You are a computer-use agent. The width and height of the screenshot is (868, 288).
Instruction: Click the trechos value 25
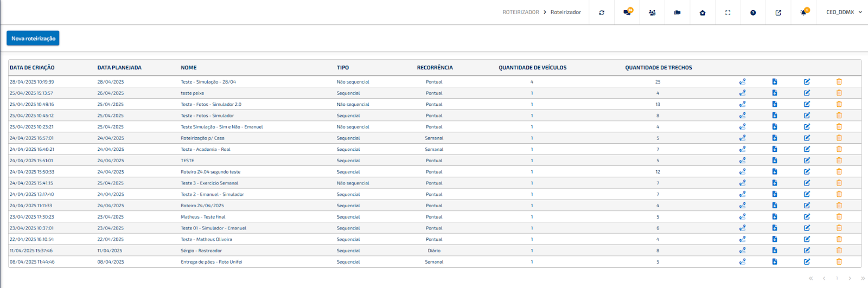[x=658, y=82]
